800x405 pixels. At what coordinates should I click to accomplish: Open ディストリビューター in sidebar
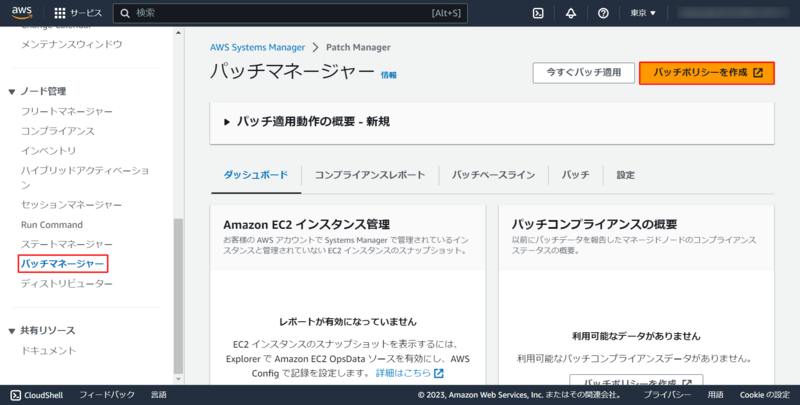[x=66, y=284]
